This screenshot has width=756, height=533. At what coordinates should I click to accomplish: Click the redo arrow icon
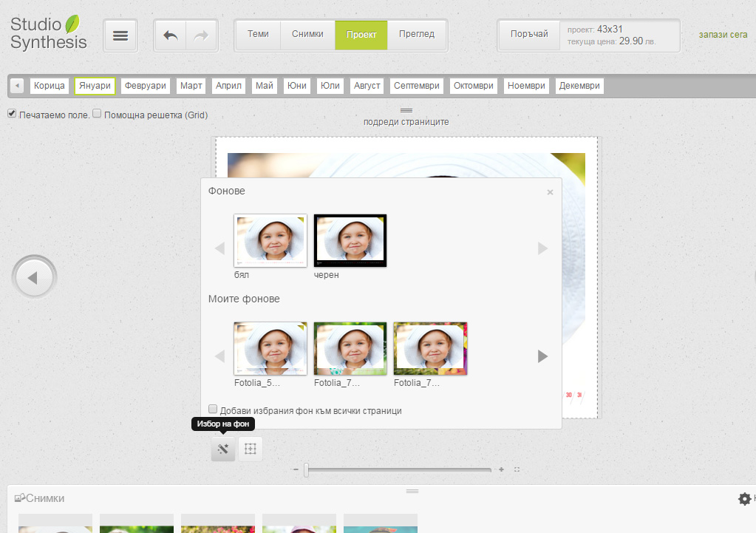tap(201, 35)
